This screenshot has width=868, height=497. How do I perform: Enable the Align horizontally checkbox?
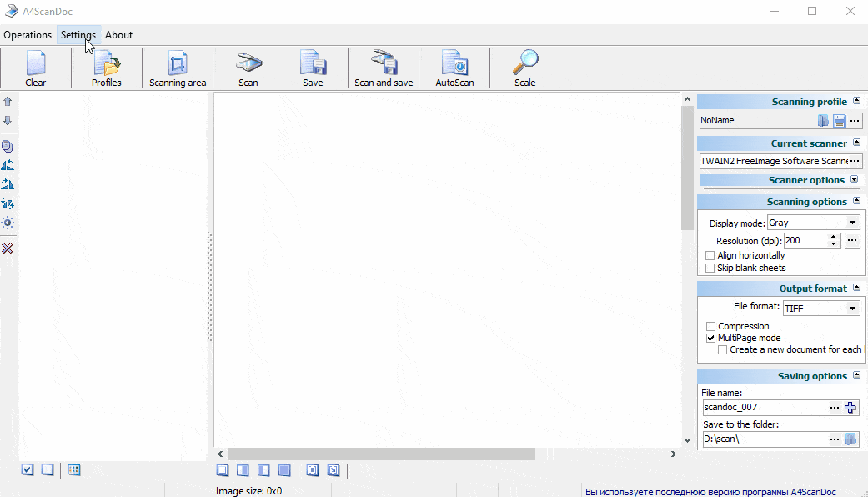[710, 255]
